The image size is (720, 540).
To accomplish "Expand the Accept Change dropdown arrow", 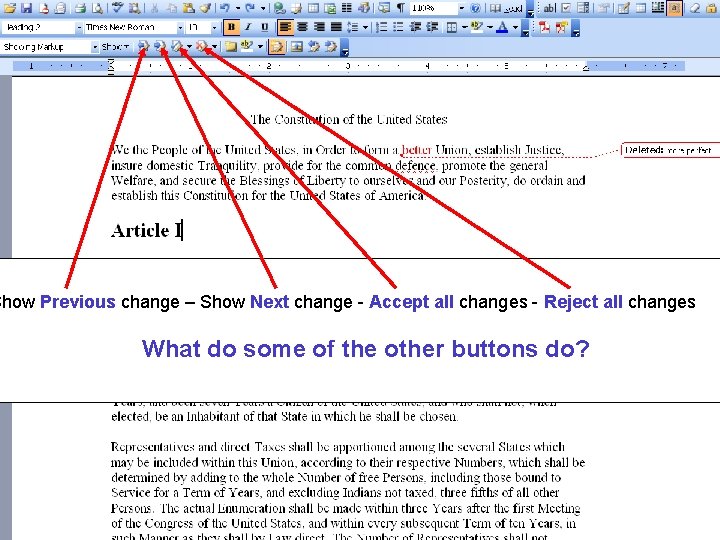I will pos(188,46).
